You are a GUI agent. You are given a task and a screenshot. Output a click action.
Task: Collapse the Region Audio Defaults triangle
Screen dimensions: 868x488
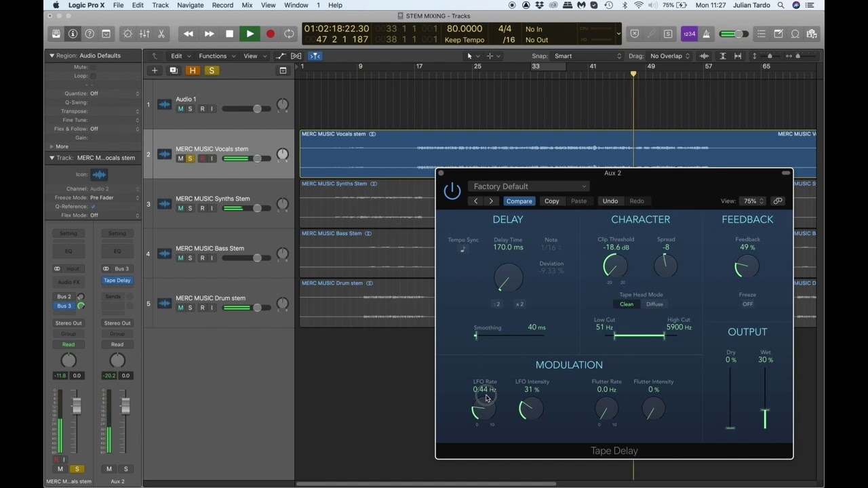(x=52, y=56)
